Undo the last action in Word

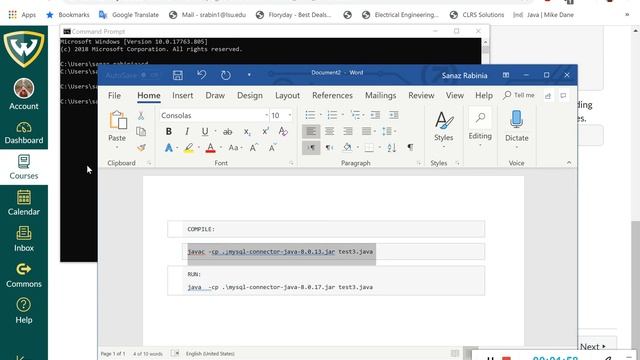(x=201, y=75)
